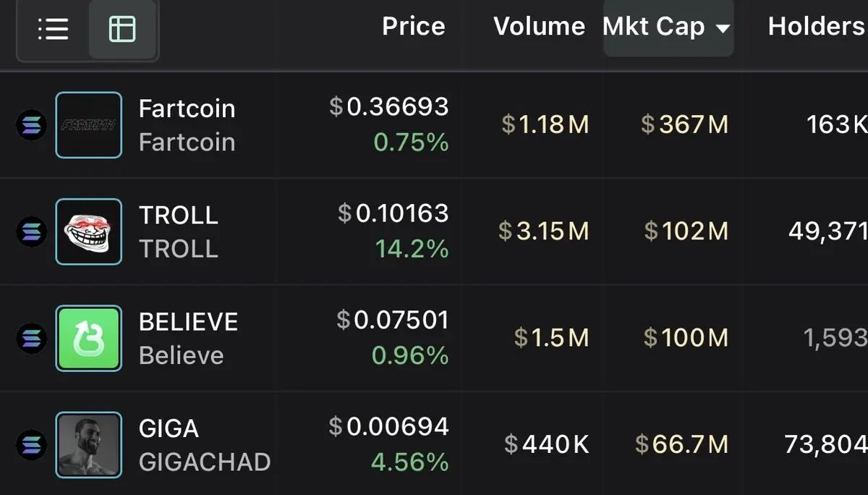This screenshot has height=495, width=868.
Task: Click Fartcoin price $0.36693
Action: pyautogui.click(x=389, y=107)
